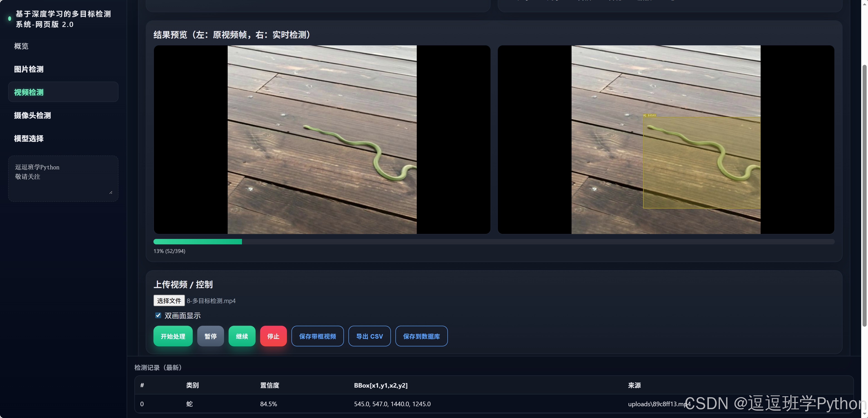The height and width of the screenshot is (418, 868).
Task: Switch to 图片检测 image detection
Action: (x=29, y=69)
